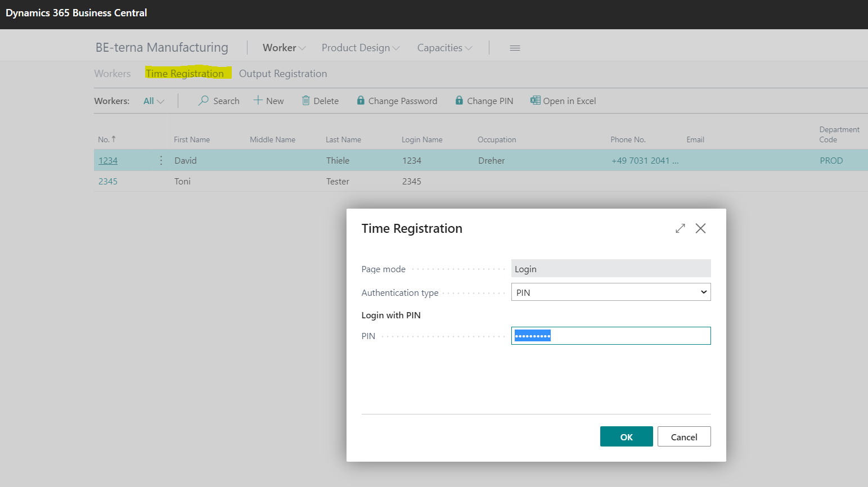This screenshot has width=868, height=487.
Task: Click the Search magnifier icon
Action: point(204,101)
